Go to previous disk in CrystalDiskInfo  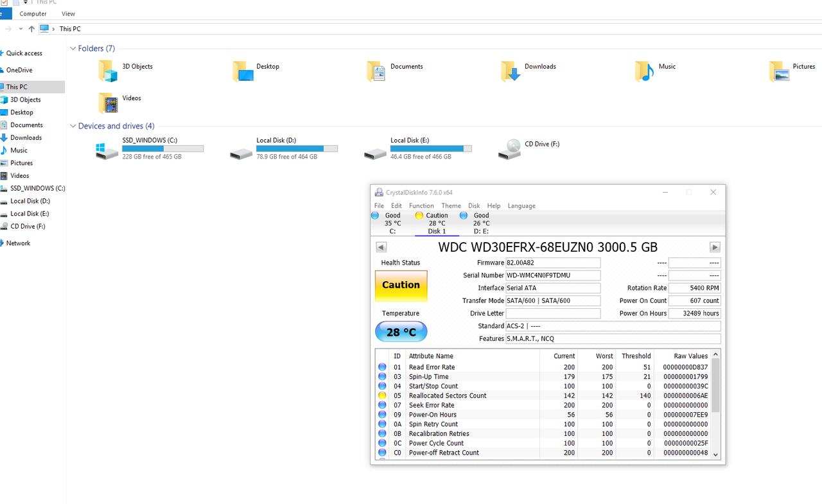click(381, 247)
